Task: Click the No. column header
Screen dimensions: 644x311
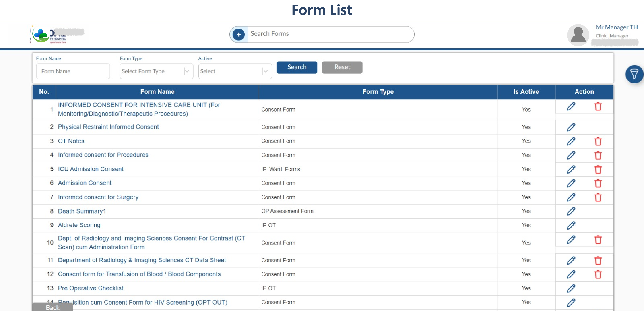Action: point(44,92)
